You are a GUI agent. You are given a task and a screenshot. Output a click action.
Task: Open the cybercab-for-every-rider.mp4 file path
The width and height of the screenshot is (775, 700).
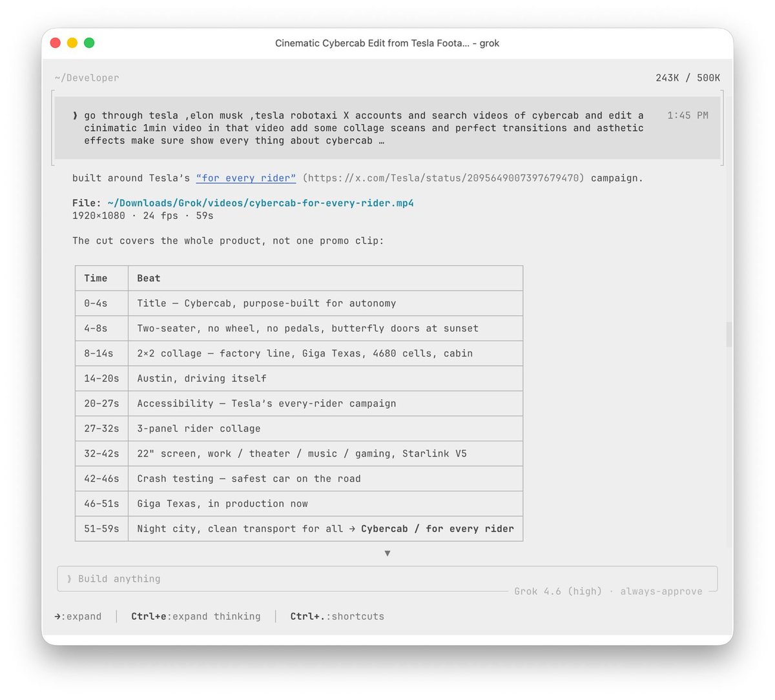[x=261, y=203]
